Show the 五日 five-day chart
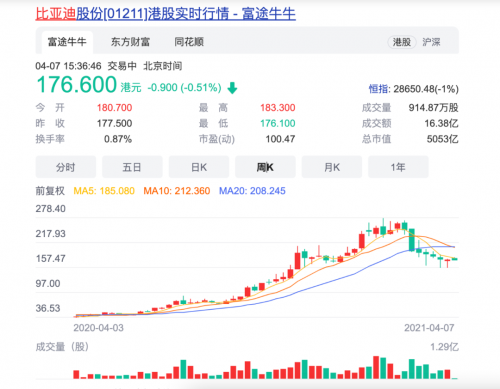 pyautogui.click(x=132, y=167)
